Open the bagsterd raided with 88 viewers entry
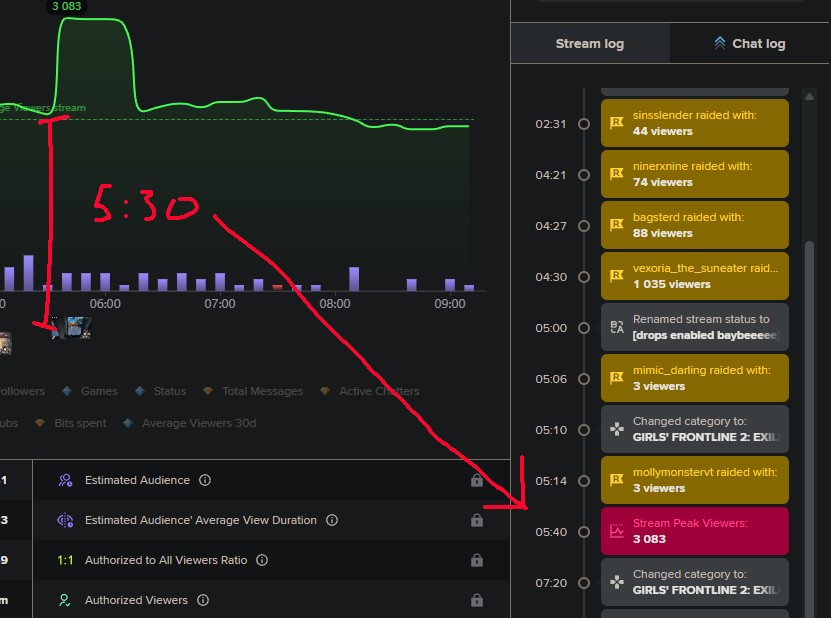 pos(695,225)
